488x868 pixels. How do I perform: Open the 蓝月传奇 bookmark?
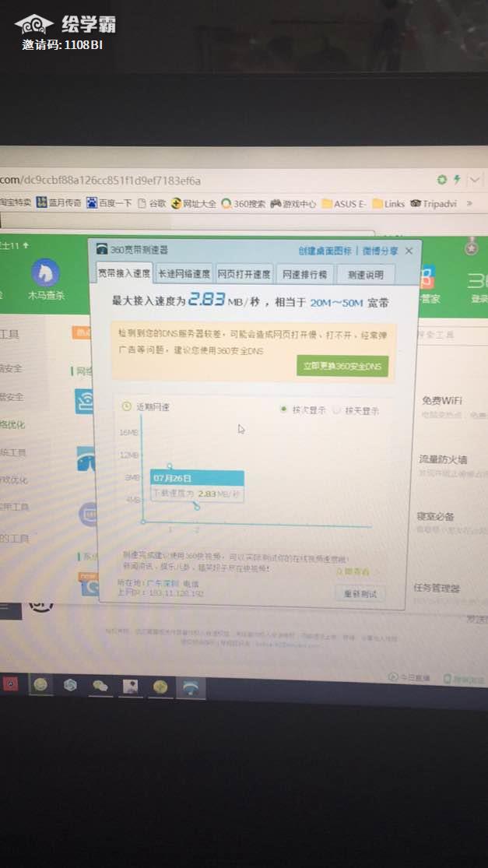pos(58,202)
